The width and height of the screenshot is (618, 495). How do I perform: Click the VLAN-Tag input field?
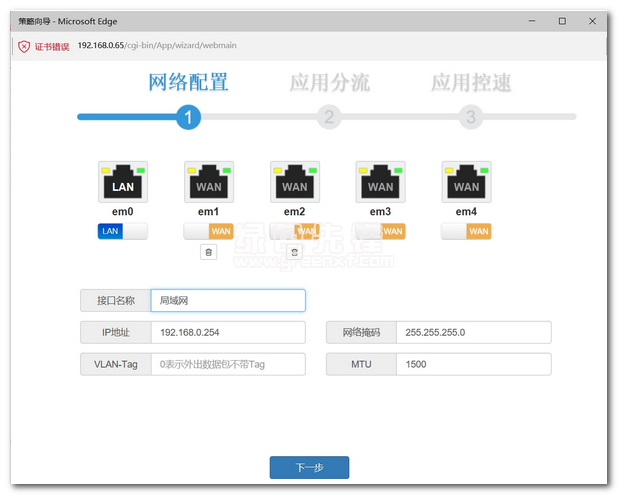click(228, 364)
